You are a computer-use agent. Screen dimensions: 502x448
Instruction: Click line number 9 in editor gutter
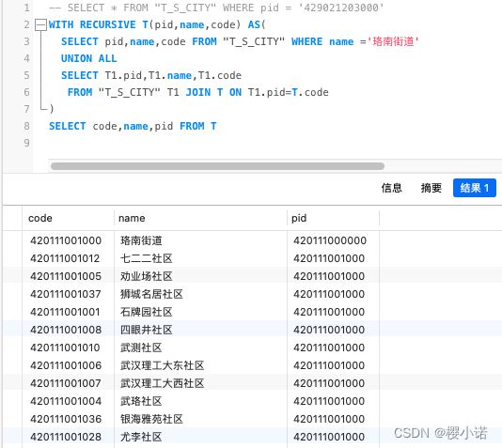point(27,143)
